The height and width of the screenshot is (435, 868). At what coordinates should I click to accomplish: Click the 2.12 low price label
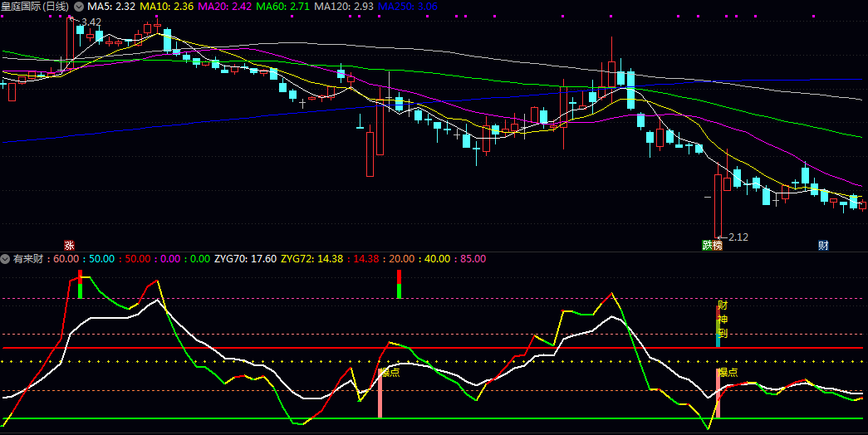click(737, 237)
